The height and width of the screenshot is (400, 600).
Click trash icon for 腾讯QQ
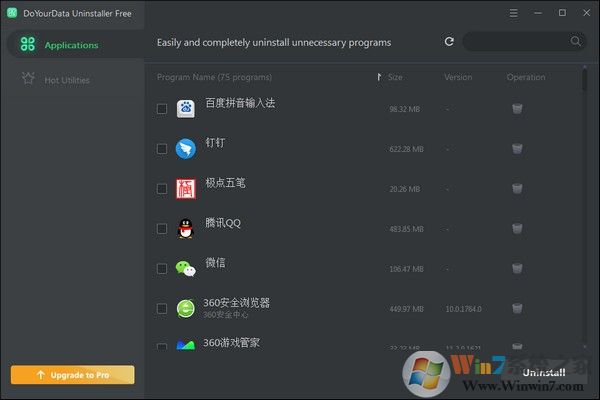pyautogui.click(x=517, y=229)
